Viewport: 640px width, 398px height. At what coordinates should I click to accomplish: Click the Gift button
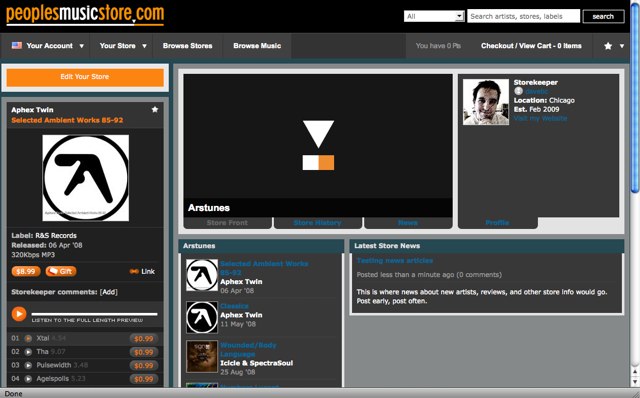61,271
